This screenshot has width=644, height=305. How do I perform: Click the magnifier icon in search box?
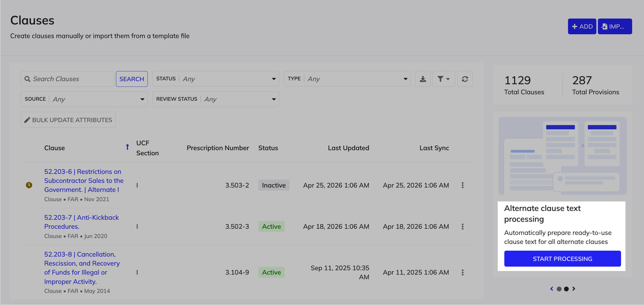coord(27,79)
